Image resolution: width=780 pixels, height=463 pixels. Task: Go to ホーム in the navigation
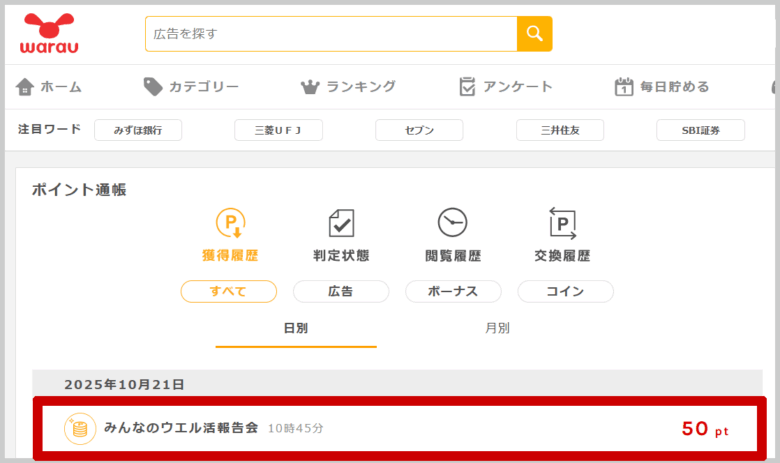coord(49,87)
